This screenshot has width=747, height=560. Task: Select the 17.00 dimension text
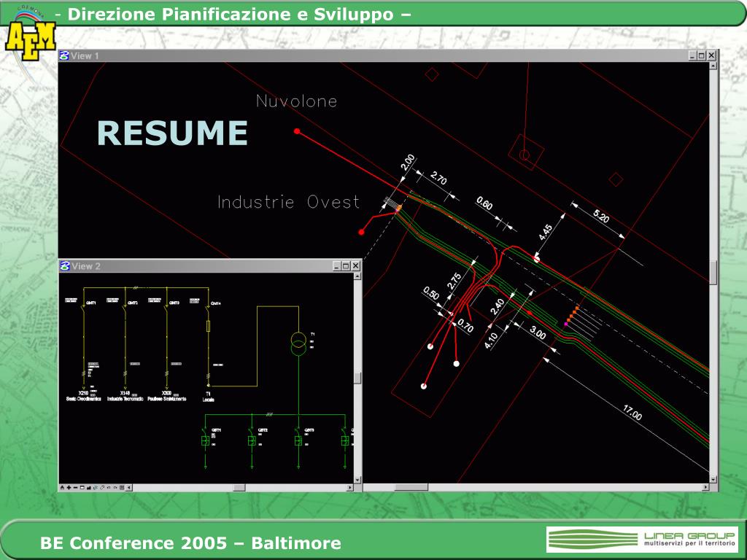632,412
